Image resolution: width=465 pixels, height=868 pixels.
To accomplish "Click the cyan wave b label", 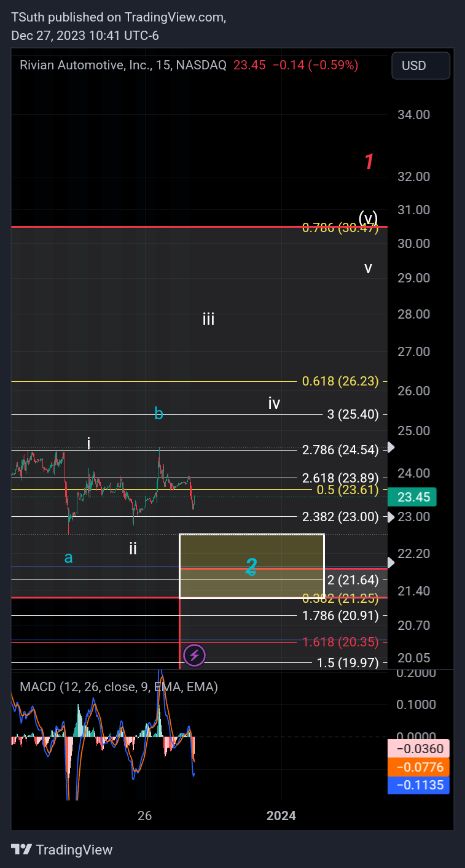I will tap(158, 414).
